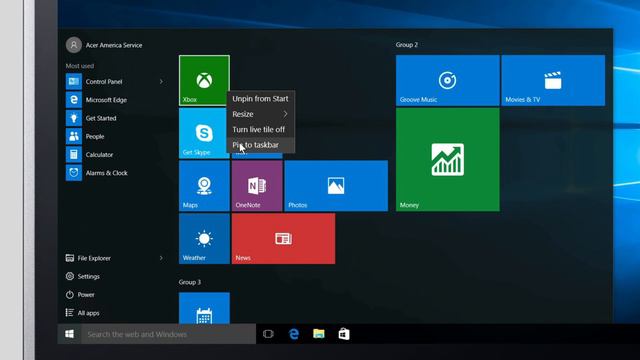
Task: Expand File Explorer jump list arrow
Action: [161, 258]
